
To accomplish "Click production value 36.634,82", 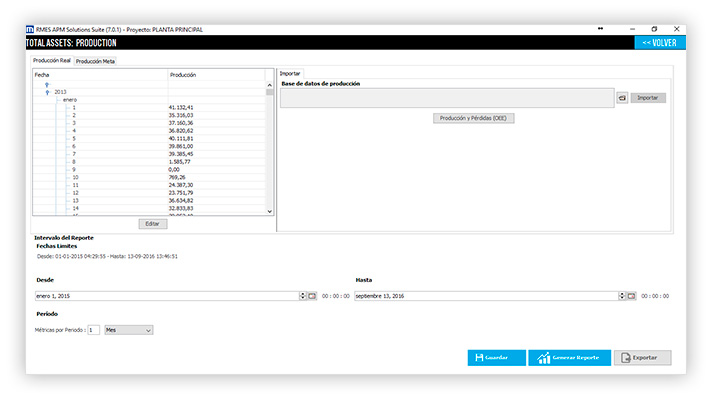I will click(181, 201).
